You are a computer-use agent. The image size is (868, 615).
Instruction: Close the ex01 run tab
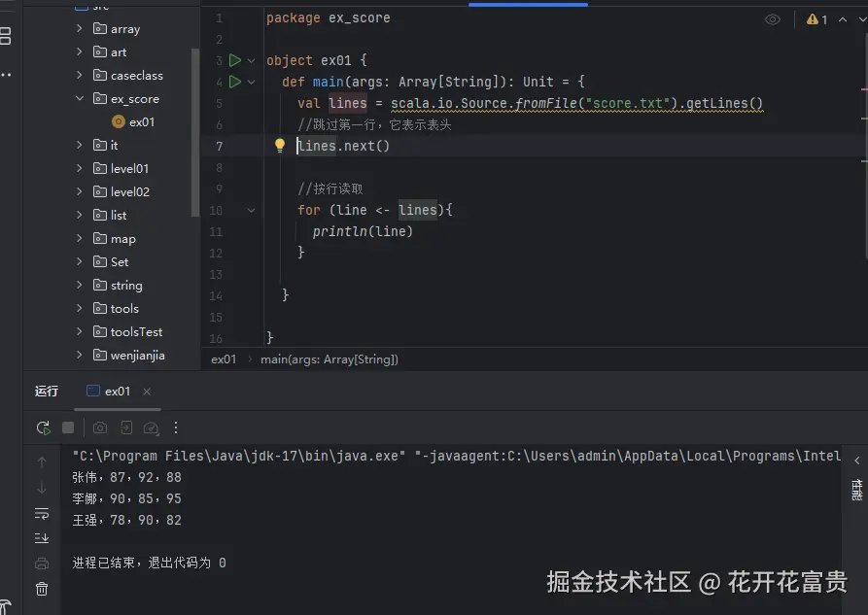147,392
